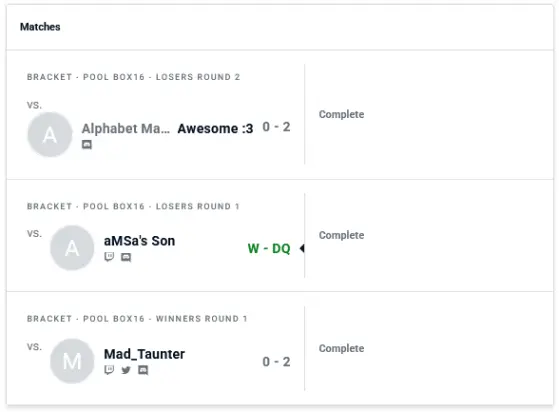Open Alphabet Ma... player profile
The image size is (559, 412).
coord(125,128)
